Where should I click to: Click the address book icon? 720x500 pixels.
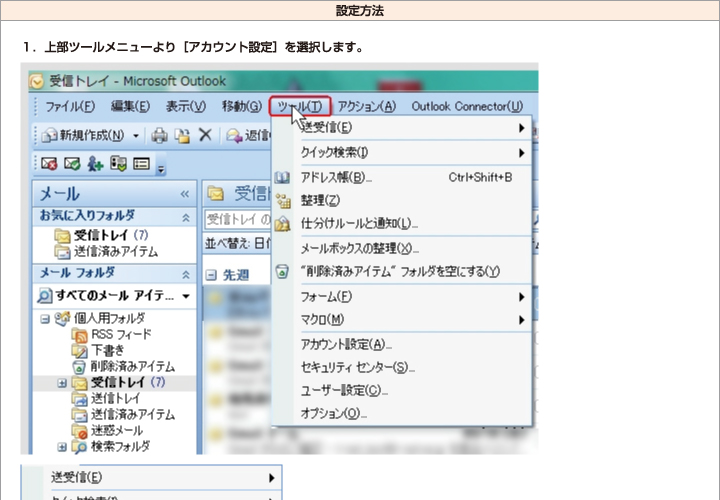pos(282,178)
